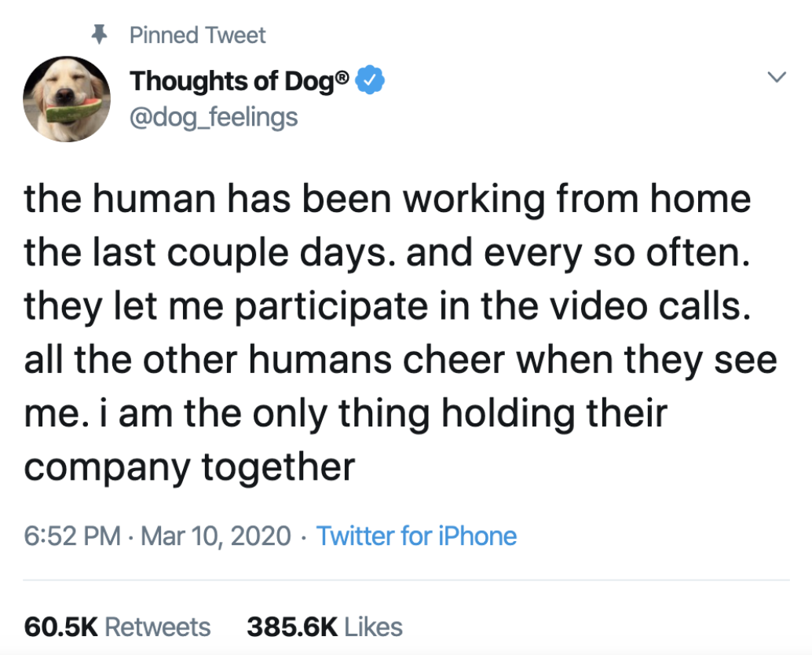Click the blue verified badge
Screen dimensions: 812x655
pos(371,80)
